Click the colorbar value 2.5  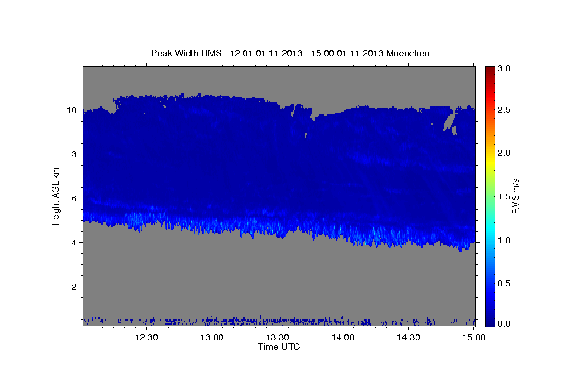pyautogui.click(x=504, y=110)
